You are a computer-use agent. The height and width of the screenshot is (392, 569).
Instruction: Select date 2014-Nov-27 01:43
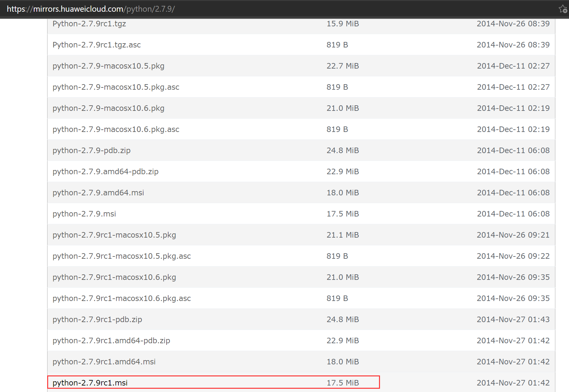[513, 320]
